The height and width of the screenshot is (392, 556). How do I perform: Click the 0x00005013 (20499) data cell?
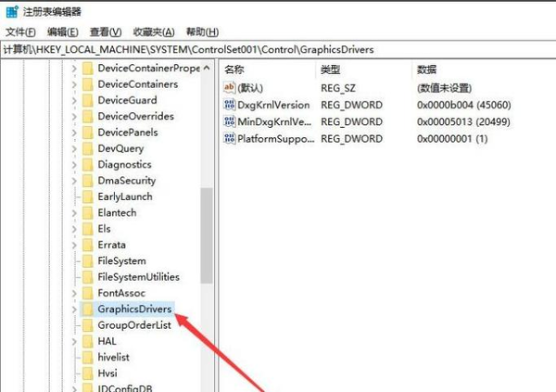click(463, 121)
